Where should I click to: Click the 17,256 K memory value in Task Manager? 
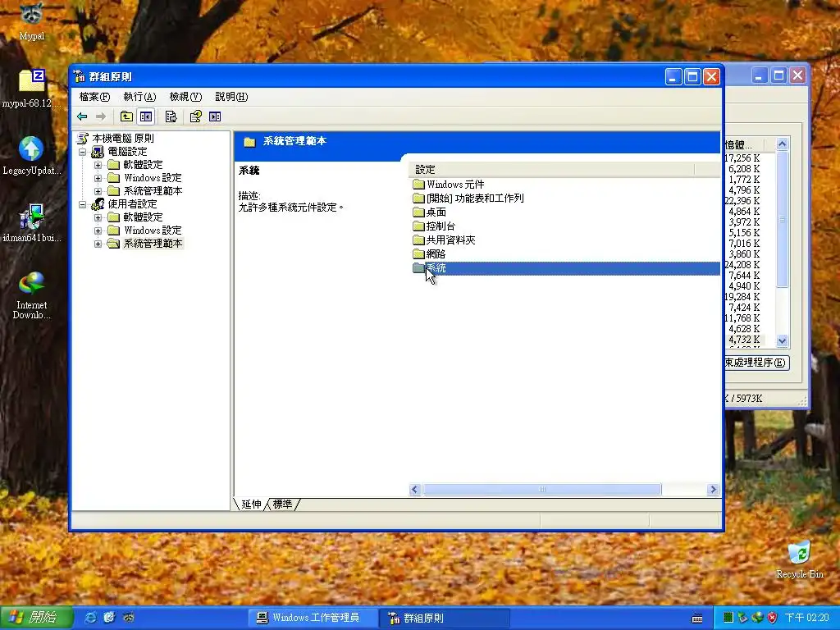click(742, 158)
